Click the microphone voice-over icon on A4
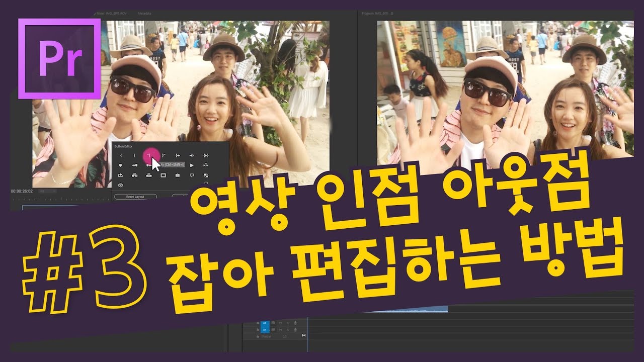This screenshot has width=644, height=362. pyautogui.click(x=295, y=330)
